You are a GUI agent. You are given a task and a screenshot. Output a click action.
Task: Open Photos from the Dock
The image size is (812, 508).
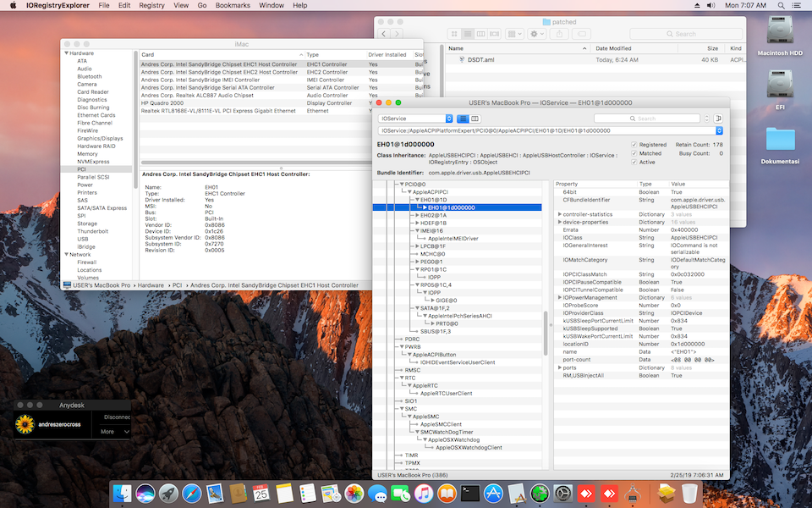click(354, 494)
